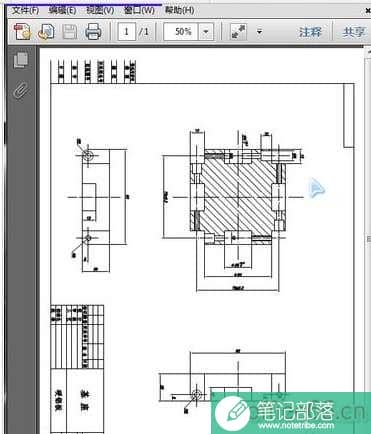Click the 共享 share button
This screenshot has height=434, width=371.
[353, 32]
